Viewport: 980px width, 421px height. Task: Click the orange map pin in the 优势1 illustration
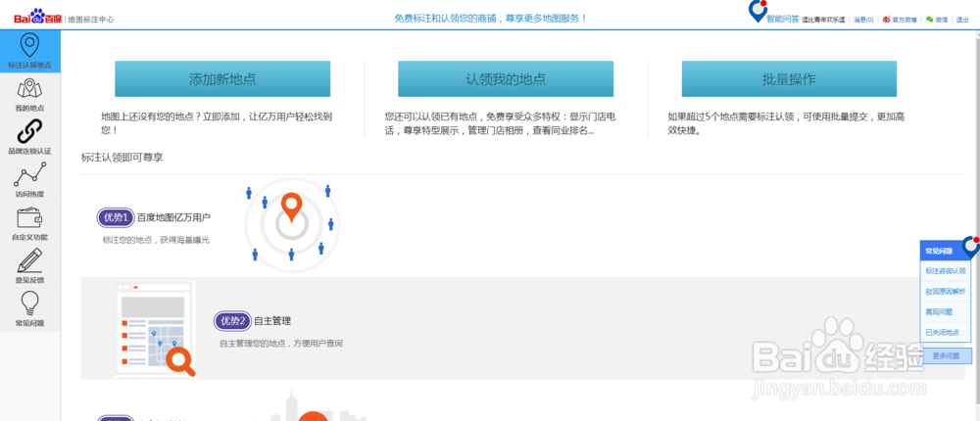point(291,208)
